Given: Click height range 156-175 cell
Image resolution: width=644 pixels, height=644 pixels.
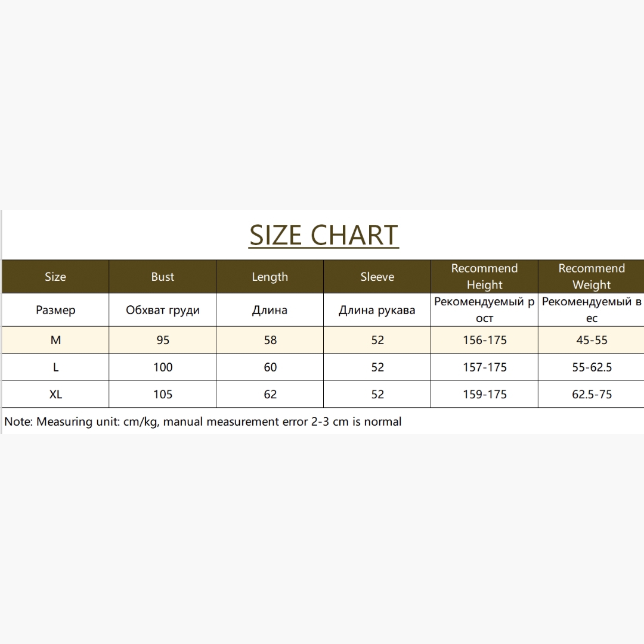Looking at the screenshot, I should pyautogui.click(x=484, y=340).
